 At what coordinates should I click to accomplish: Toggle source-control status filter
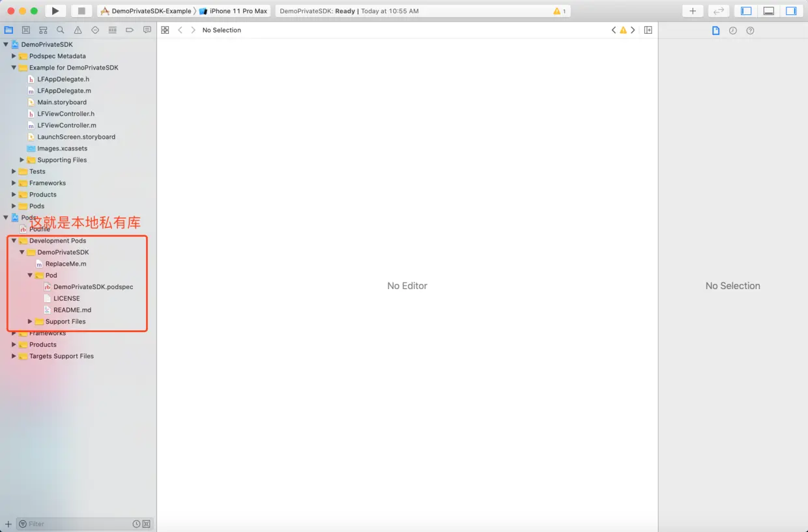pyautogui.click(x=146, y=524)
